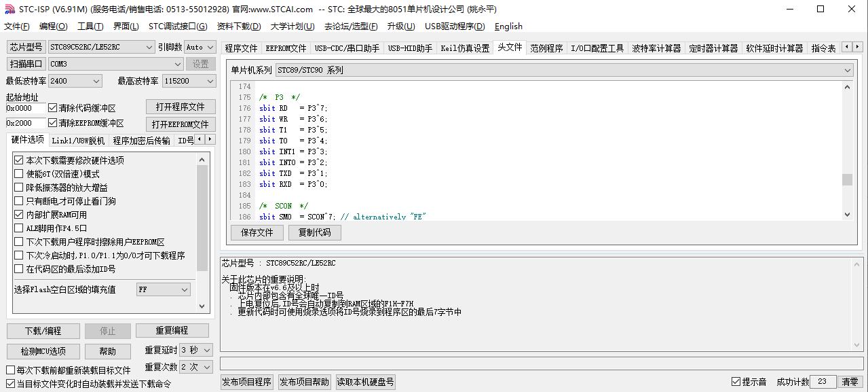Click the download progress bar
The width and height of the screenshot is (868, 392).
click(x=541, y=363)
